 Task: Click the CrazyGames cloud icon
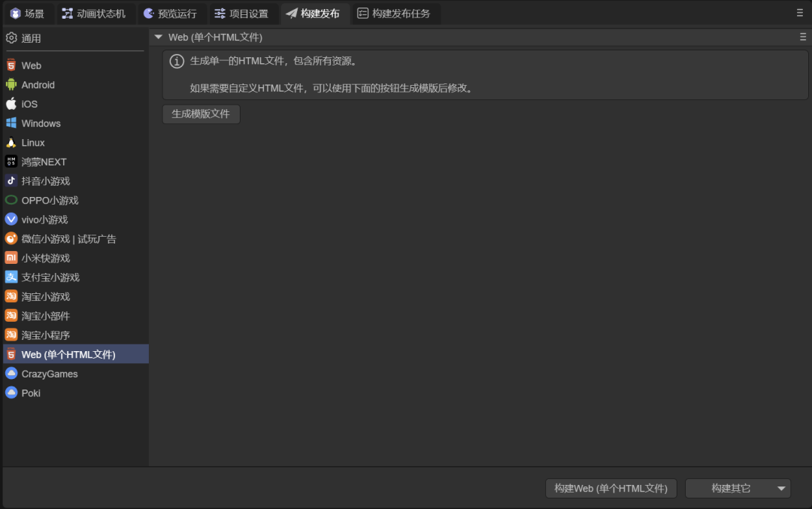(11, 374)
